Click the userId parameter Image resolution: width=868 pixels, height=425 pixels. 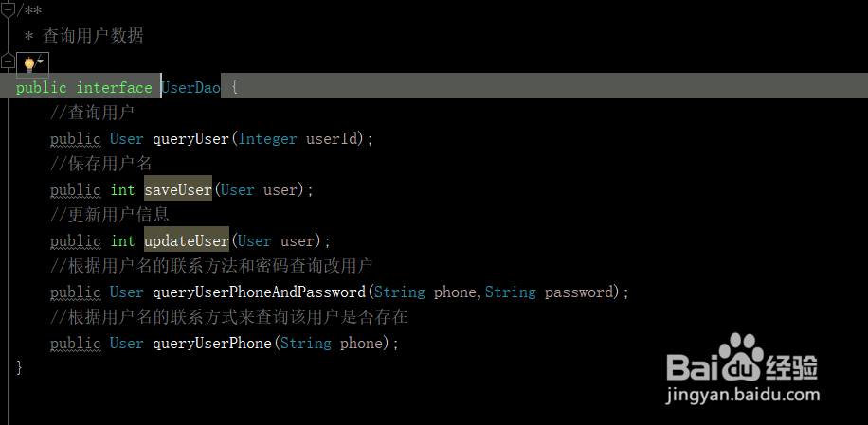(332, 139)
